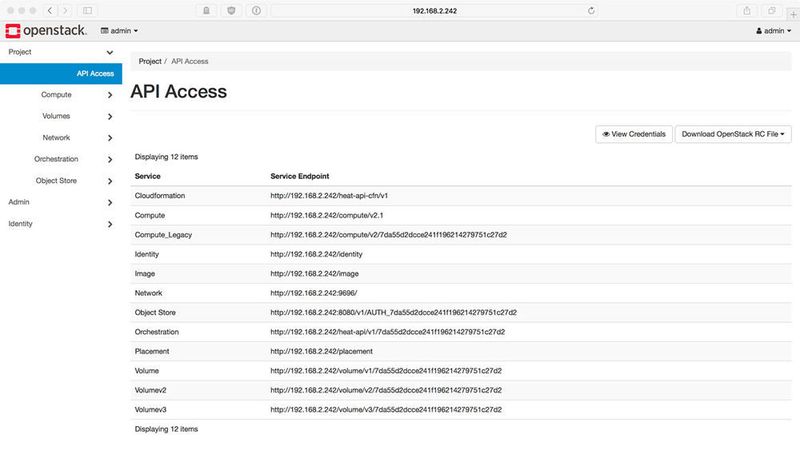This screenshot has width=800, height=474.
Task: Click the Service column header
Action: (147, 176)
